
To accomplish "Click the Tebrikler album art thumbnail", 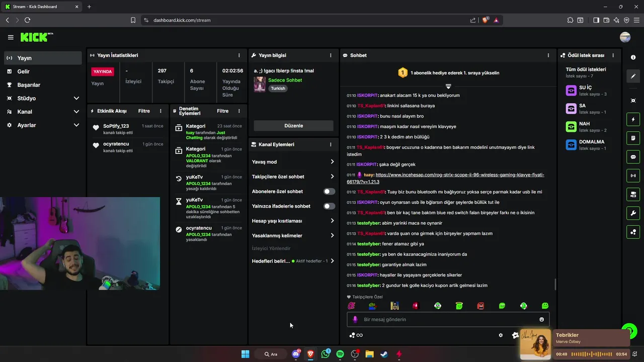I will tap(535, 345).
